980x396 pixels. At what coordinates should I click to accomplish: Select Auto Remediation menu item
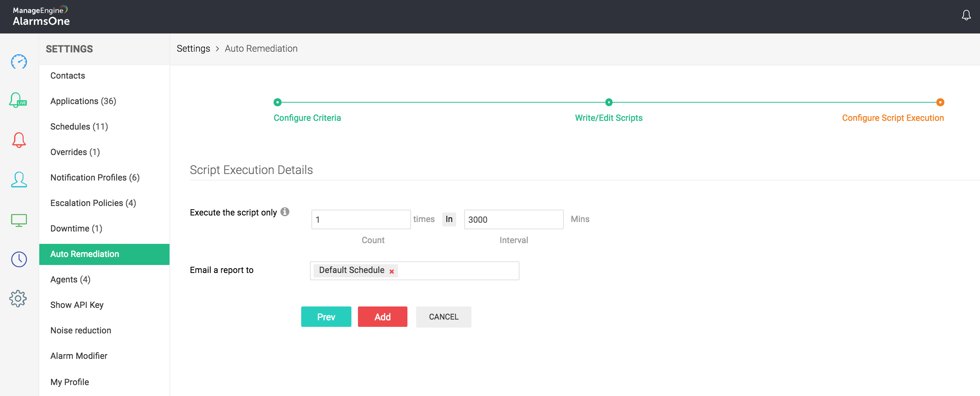[104, 254]
